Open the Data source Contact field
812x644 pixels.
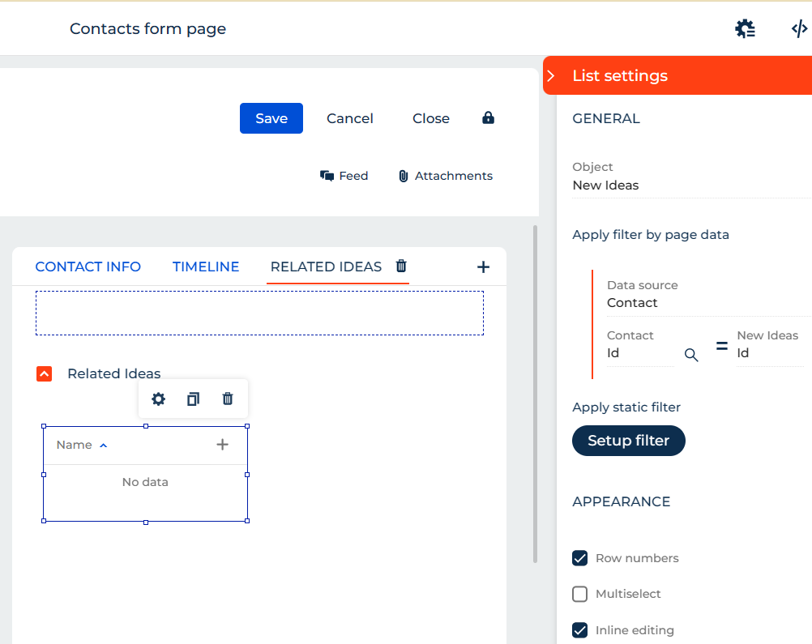709,296
